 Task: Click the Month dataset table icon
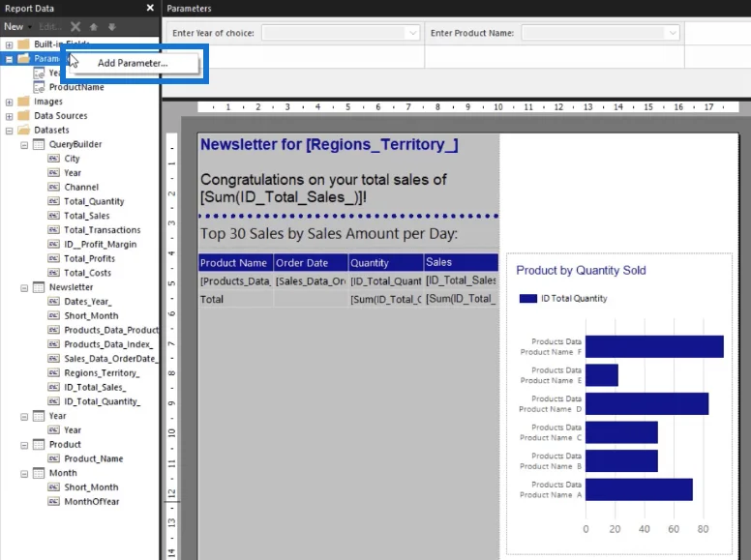coord(39,473)
